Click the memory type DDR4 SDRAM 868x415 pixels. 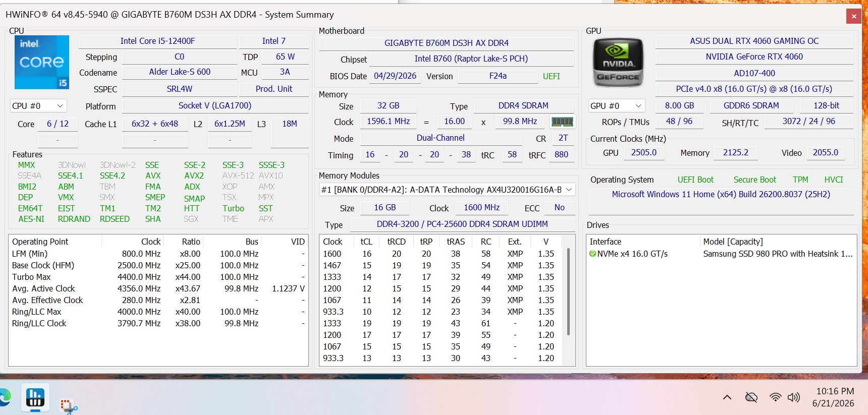pyautogui.click(x=523, y=106)
